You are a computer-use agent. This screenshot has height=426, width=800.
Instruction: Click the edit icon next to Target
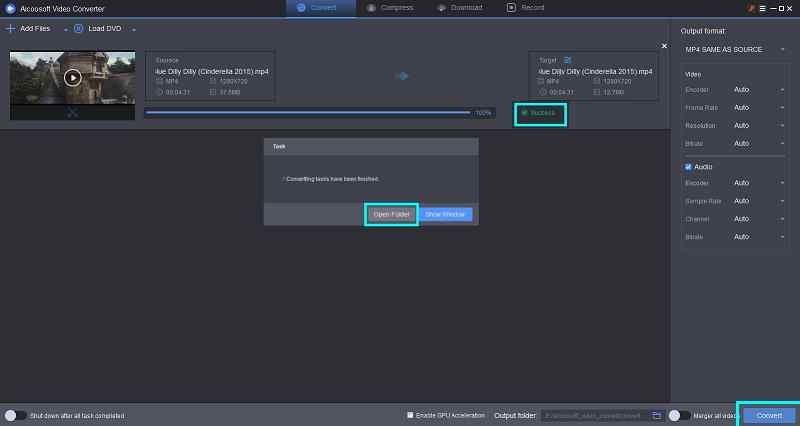(x=569, y=59)
